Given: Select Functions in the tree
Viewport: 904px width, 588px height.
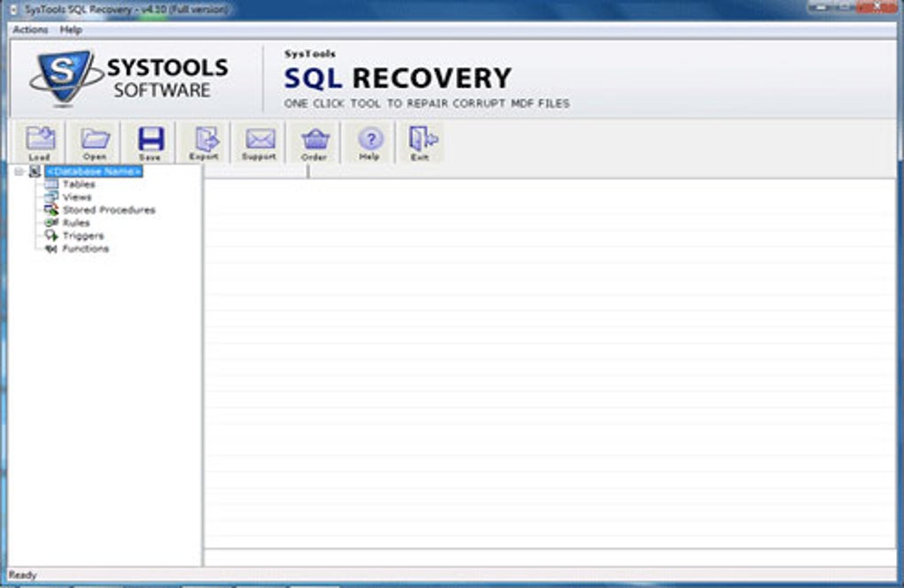Looking at the screenshot, I should [85, 249].
